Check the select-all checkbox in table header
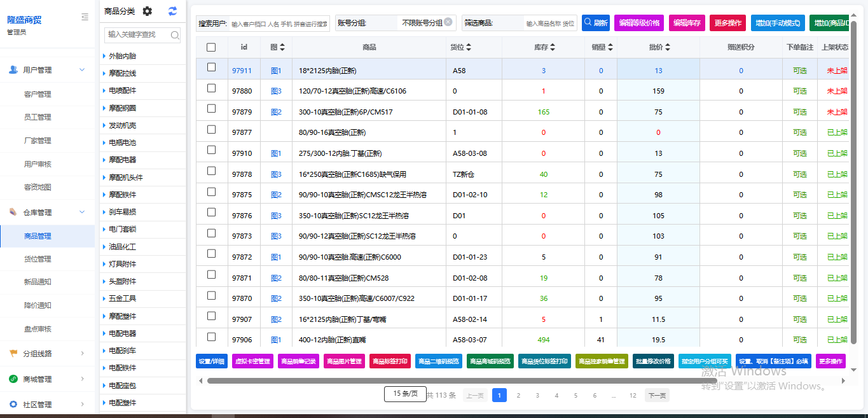The width and height of the screenshot is (868, 418). coord(212,46)
